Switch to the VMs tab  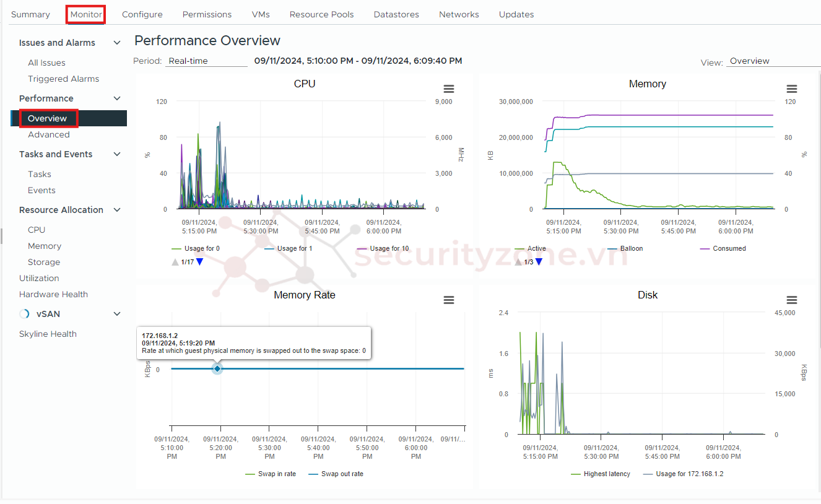pos(261,14)
